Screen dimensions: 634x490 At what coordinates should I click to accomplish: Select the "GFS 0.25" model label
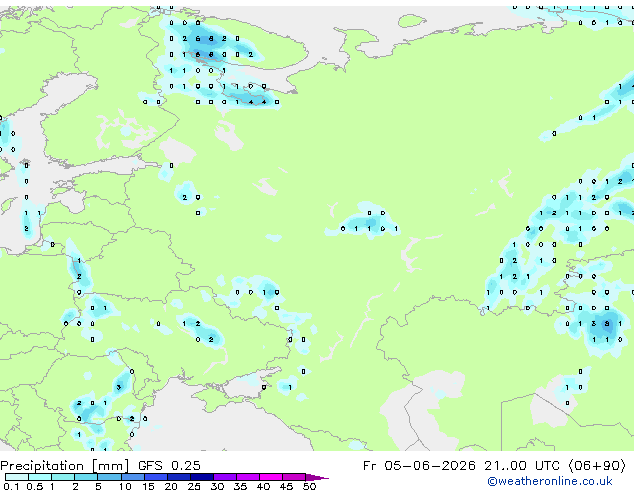[169, 466]
